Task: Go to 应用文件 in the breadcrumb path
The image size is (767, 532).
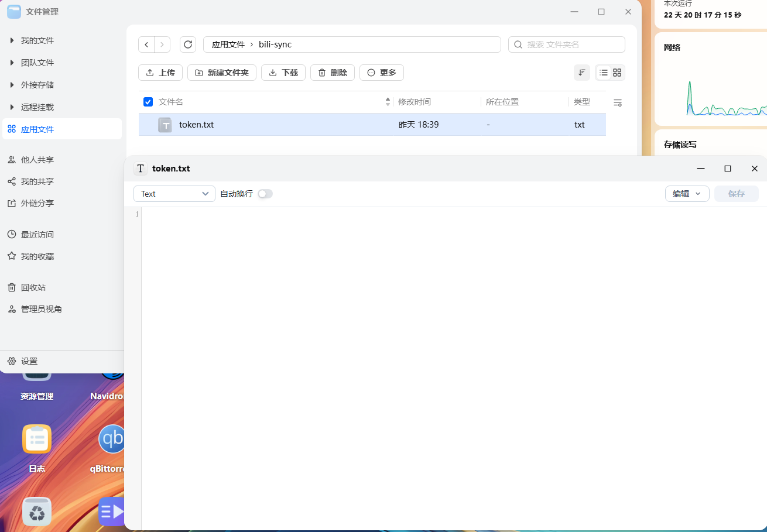Action: [x=228, y=44]
